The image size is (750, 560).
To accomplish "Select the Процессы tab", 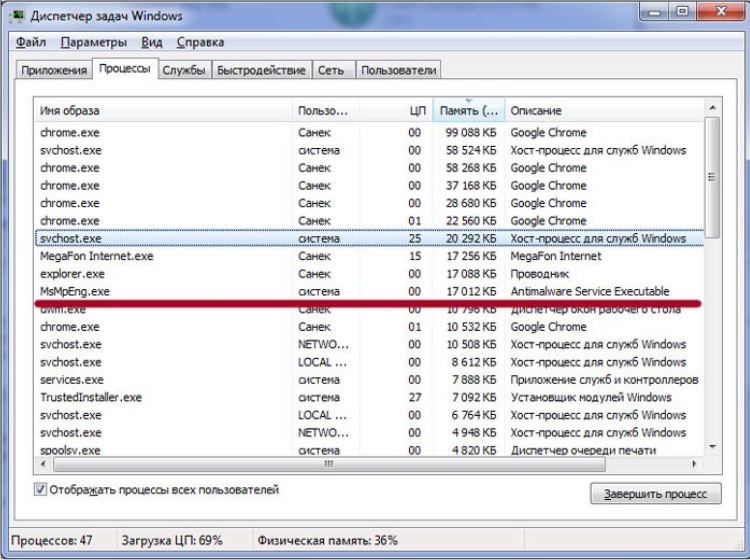I will click(x=125, y=68).
